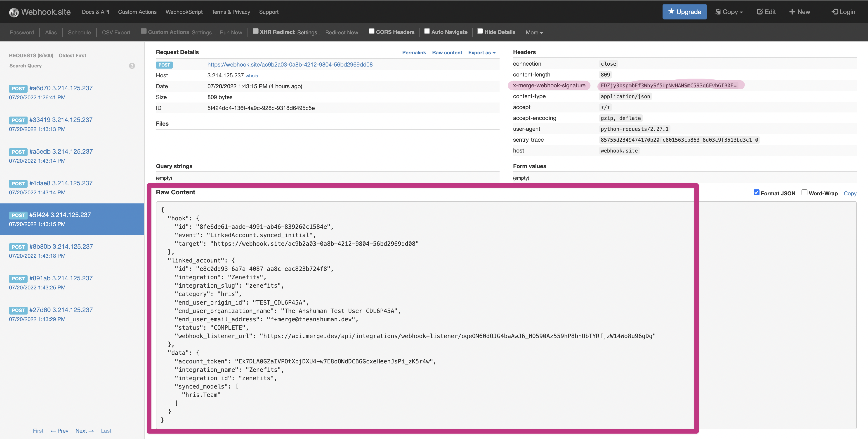The height and width of the screenshot is (439, 868).
Task: Click Redirect Now
Action: (x=341, y=32)
